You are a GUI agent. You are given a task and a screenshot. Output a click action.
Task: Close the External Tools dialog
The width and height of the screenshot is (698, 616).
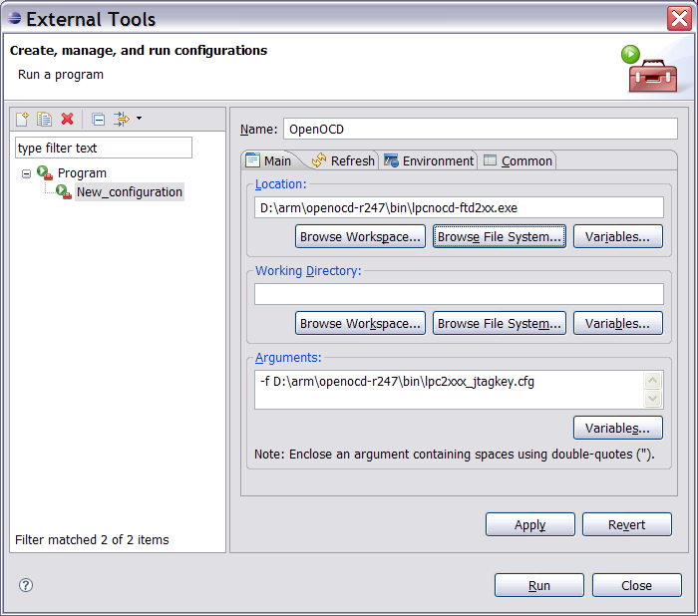636,585
